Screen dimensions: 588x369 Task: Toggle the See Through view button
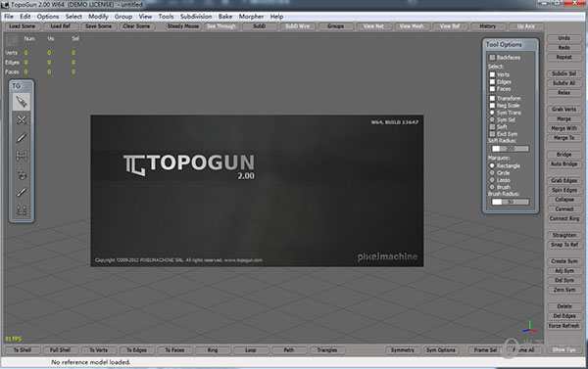pos(221,26)
